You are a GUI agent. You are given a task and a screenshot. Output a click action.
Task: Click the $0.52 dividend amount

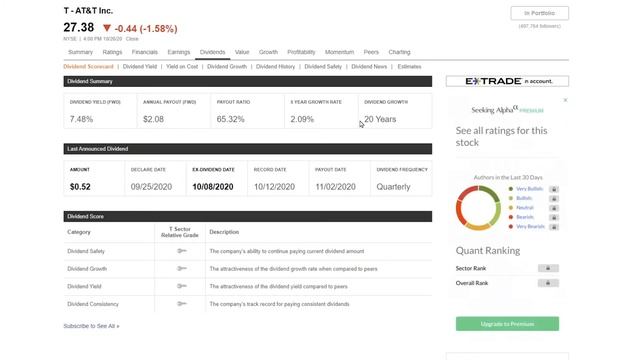pos(80,187)
